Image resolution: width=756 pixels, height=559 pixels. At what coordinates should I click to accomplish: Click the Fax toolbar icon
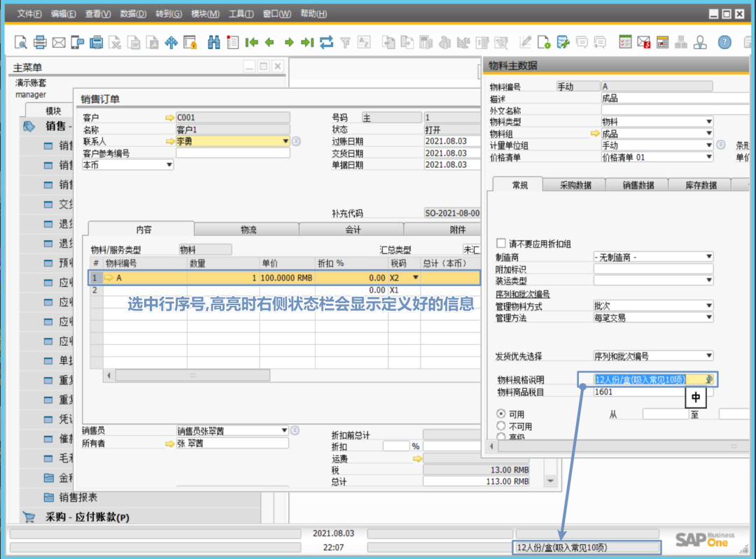pos(97,43)
